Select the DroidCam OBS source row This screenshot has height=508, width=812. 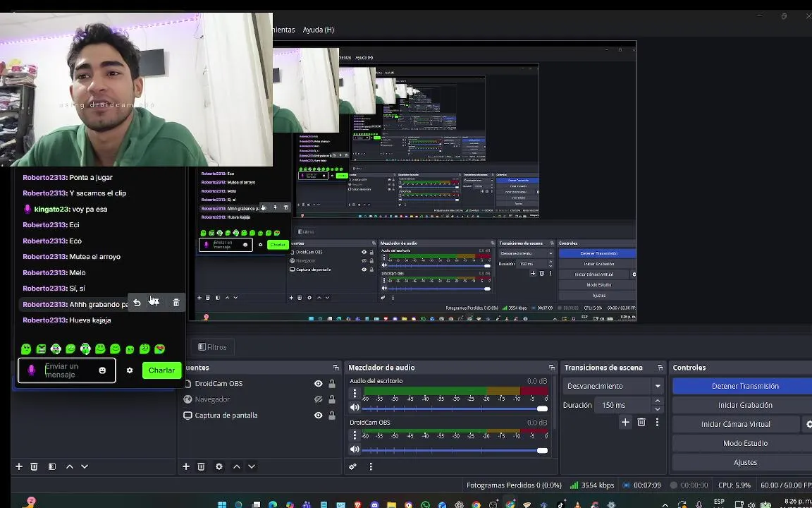[259, 384]
